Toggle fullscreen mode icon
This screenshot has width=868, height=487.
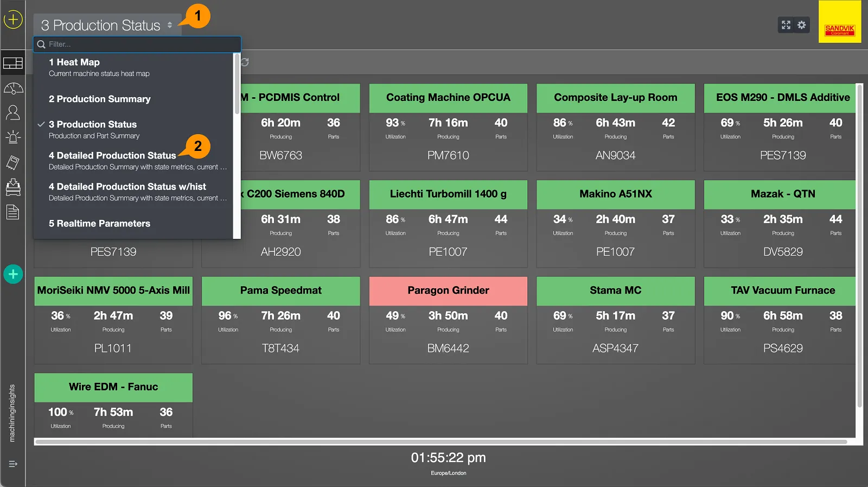click(x=786, y=24)
